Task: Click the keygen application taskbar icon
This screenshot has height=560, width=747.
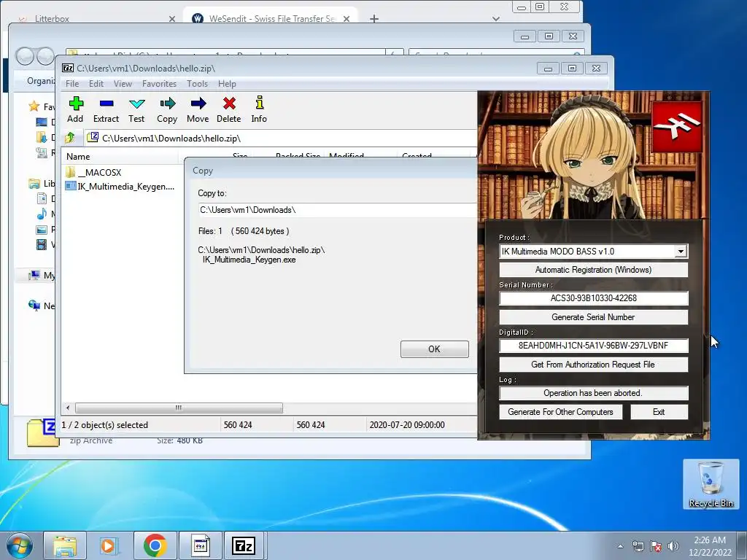Action: coord(200,545)
